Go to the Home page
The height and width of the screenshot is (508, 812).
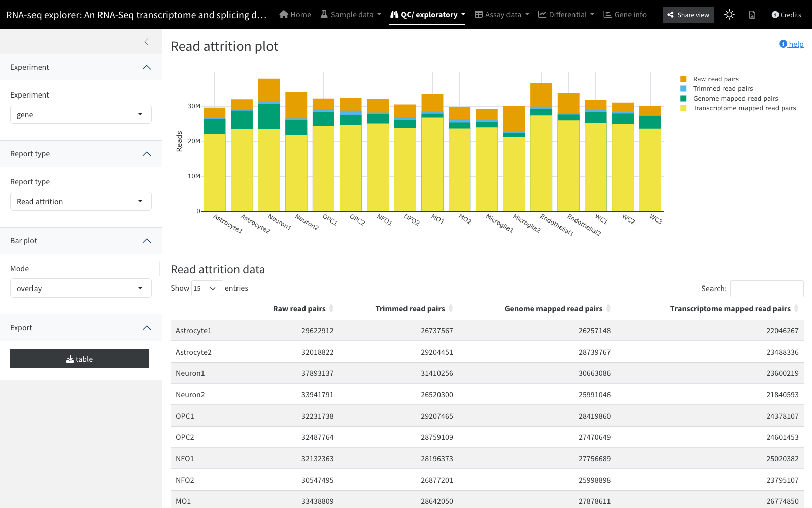click(295, 15)
